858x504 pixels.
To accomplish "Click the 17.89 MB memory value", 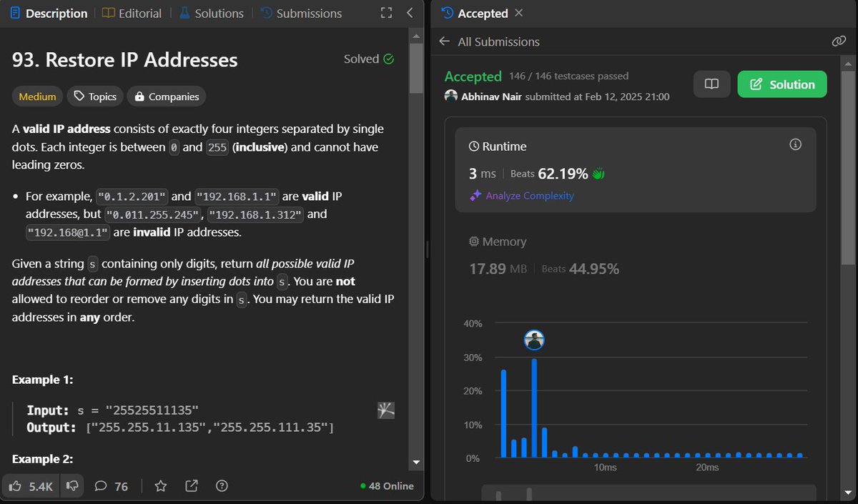I will coord(498,269).
